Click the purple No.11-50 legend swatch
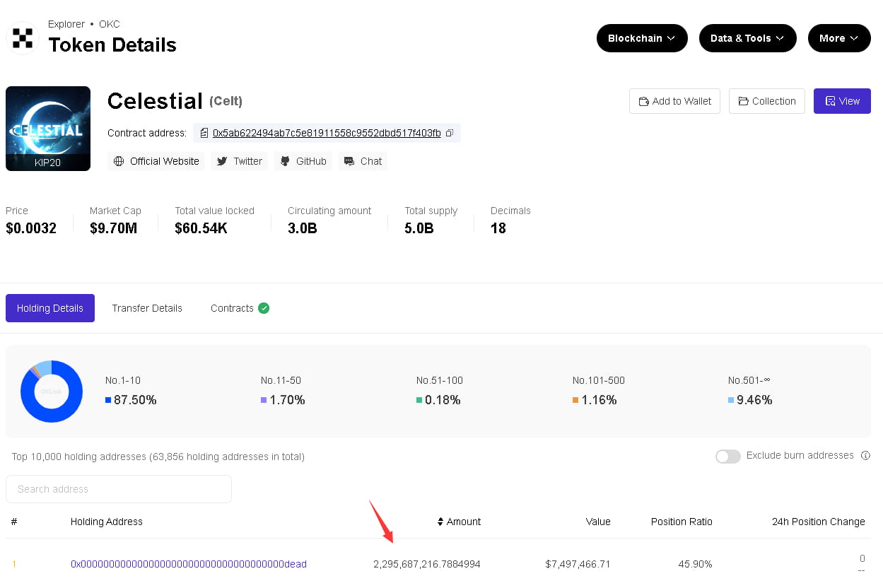Screen dimensions: 883x588 264,400
